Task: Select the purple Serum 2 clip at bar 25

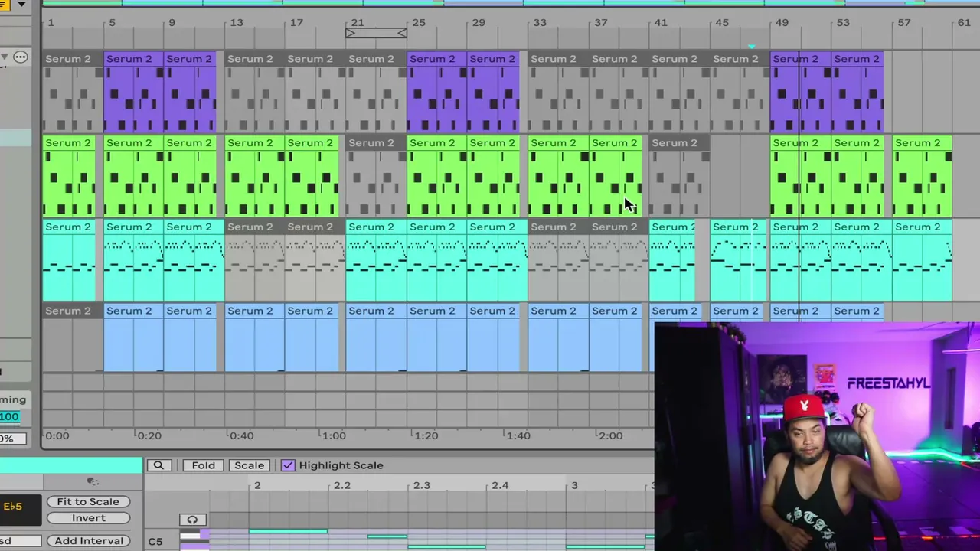Action: click(x=436, y=92)
